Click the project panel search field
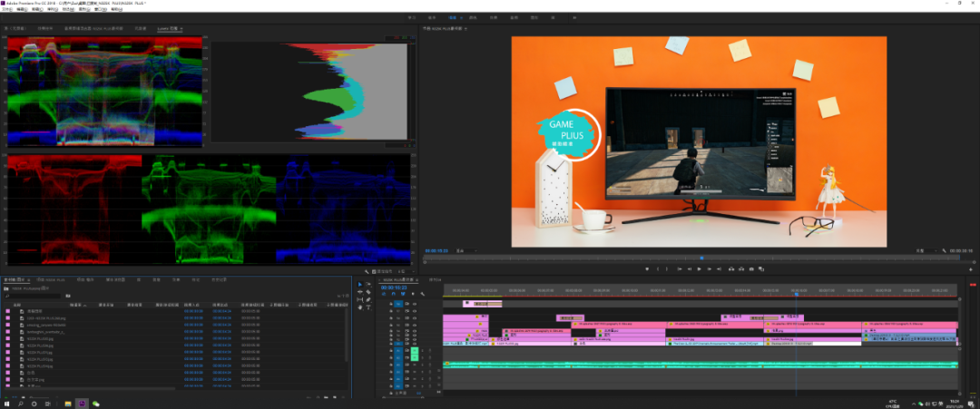Image resolution: width=980 pixels, height=409 pixels. 33,296
